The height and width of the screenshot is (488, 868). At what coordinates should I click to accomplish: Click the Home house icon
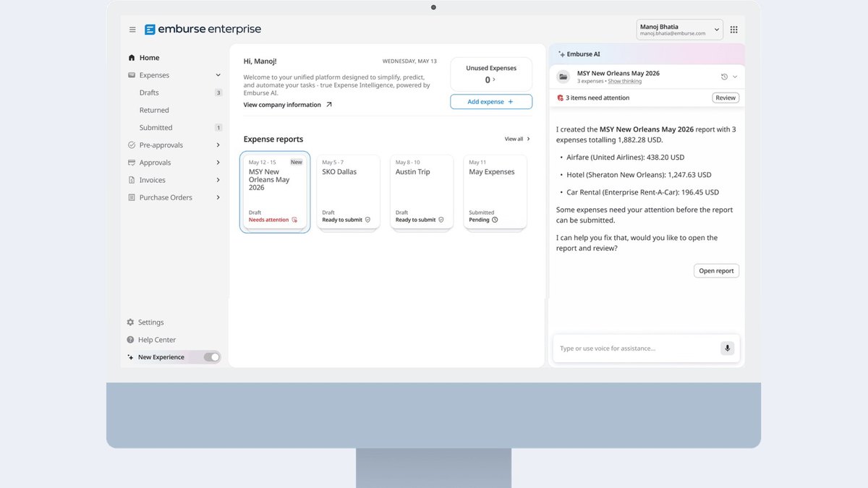click(132, 58)
